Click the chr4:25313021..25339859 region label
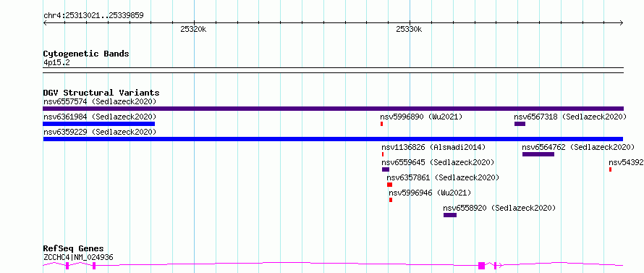The image size is (644, 273). [x=93, y=16]
